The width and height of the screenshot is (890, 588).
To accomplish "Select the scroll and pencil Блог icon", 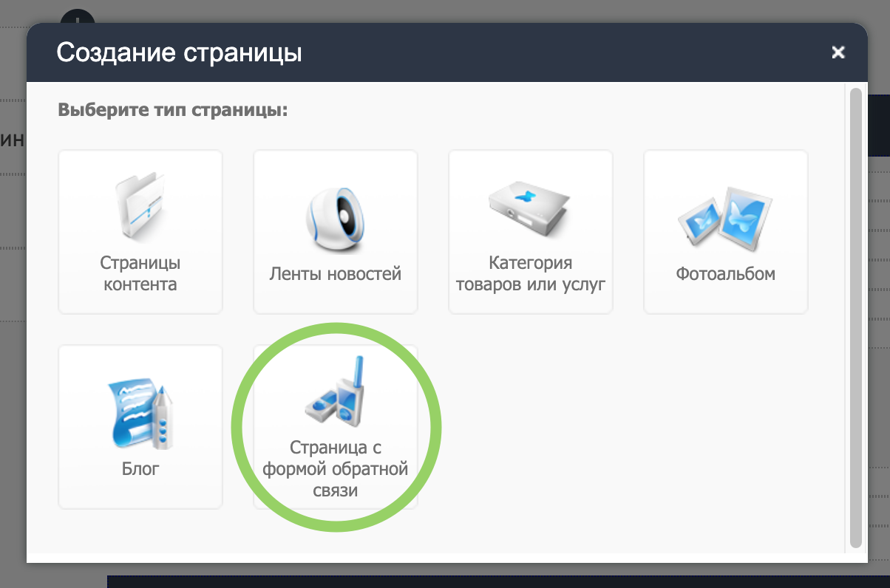I will tap(140, 413).
